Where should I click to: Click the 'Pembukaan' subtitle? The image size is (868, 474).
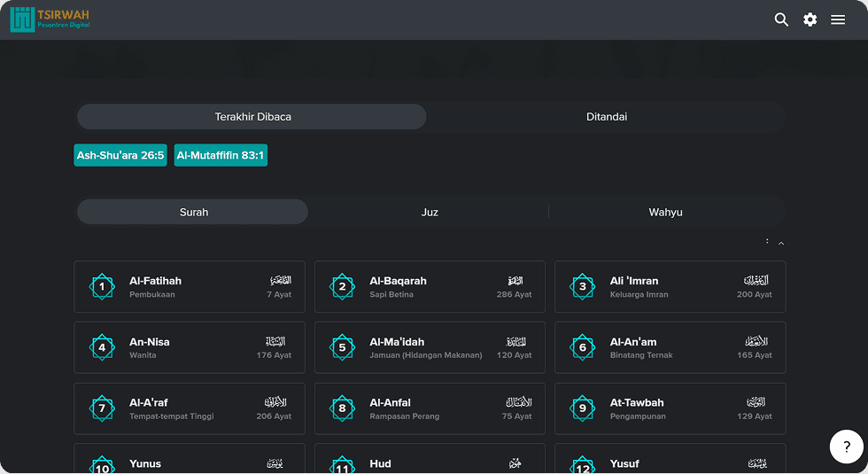click(152, 294)
